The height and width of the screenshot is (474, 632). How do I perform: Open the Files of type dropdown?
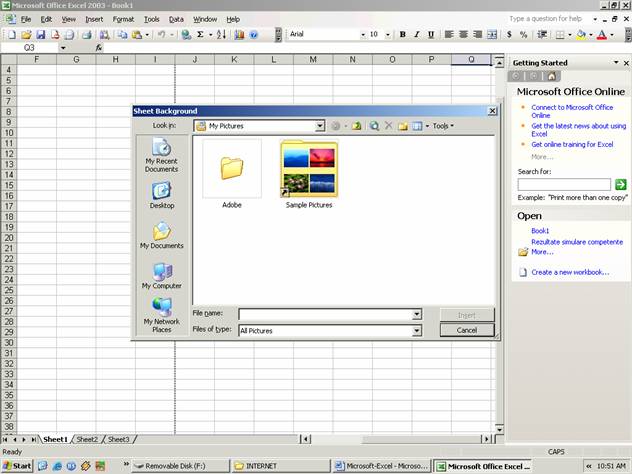click(x=417, y=331)
